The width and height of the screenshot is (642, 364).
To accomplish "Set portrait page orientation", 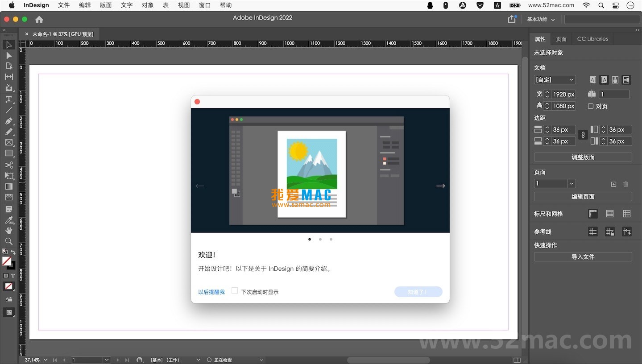I will coord(615,80).
